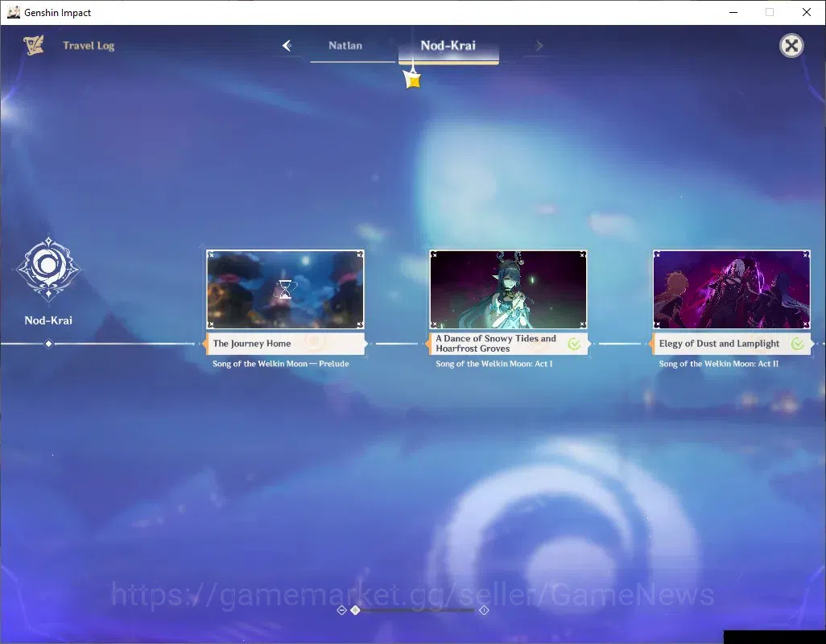Click Elegy of Dust and Lamplight title label
The image size is (826, 644).
732,344
